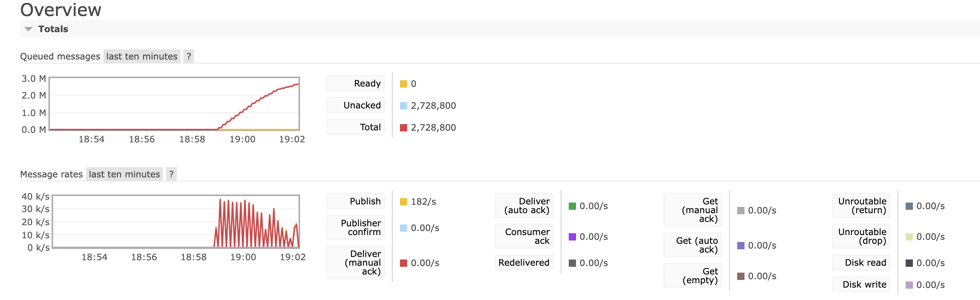Click the Queued messages chart
This screenshot has height=300, width=980.
174,104
